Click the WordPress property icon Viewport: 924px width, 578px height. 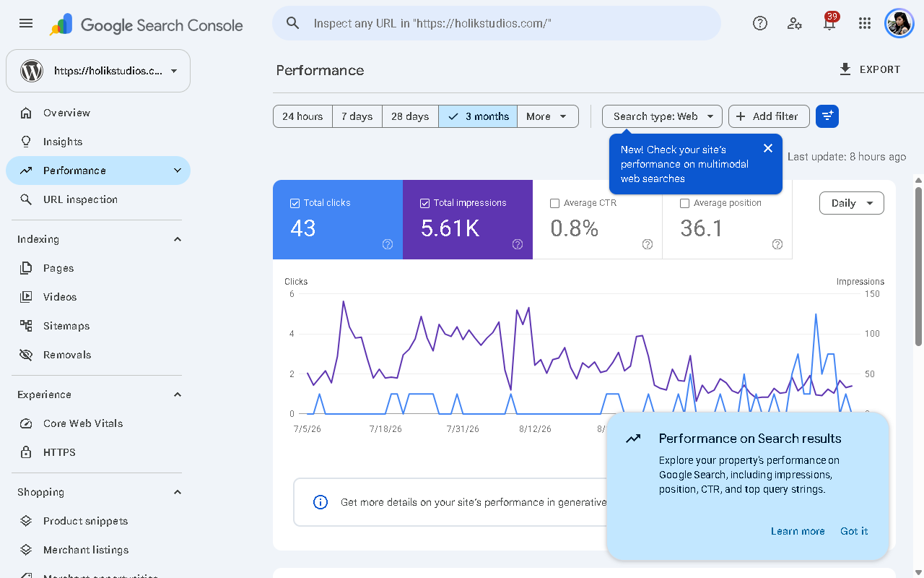[x=32, y=71]
